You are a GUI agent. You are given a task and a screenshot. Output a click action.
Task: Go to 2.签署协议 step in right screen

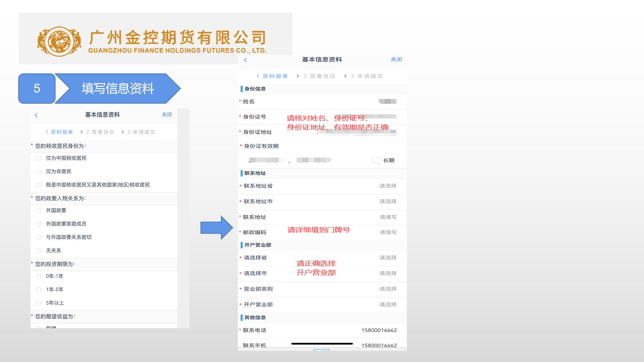click(319, 76)
